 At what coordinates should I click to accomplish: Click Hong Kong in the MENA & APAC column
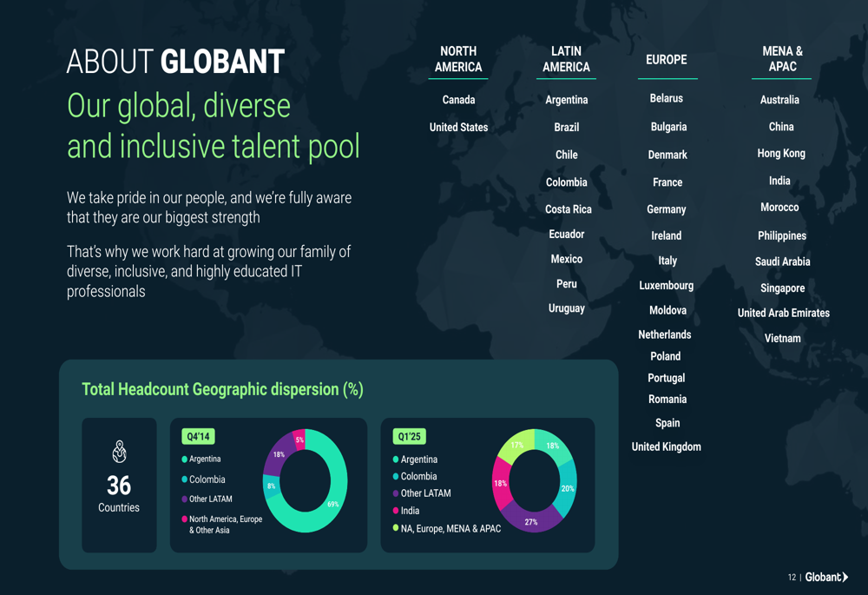coord(781,154)
